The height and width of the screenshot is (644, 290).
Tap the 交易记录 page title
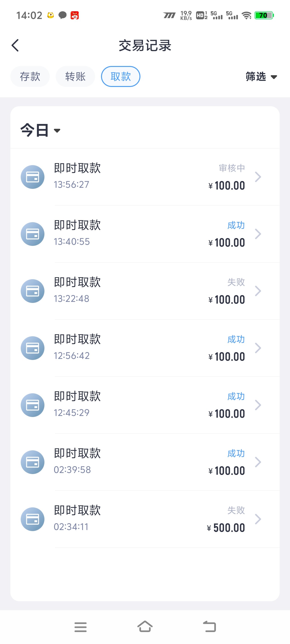[x=145, y=46]
